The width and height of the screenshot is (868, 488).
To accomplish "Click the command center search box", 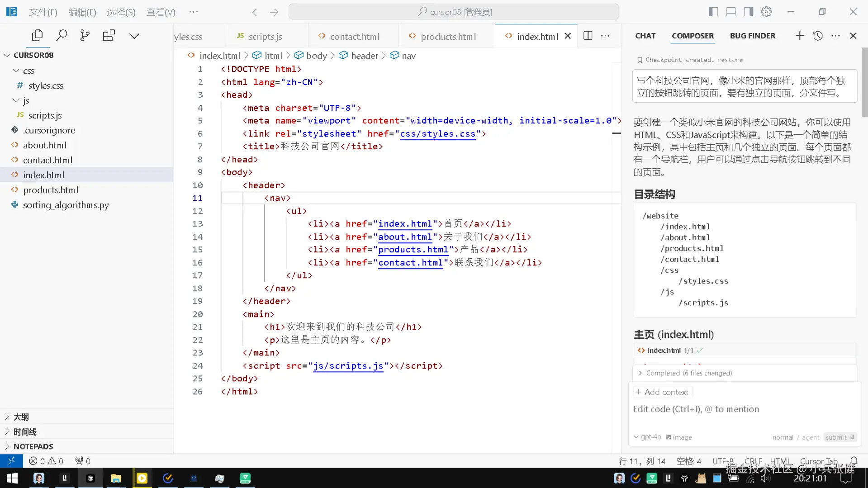I will 454,12.
